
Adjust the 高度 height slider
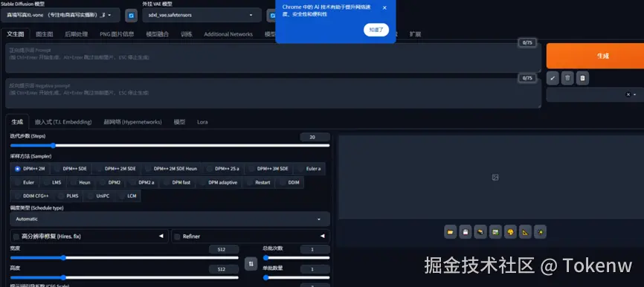pos(124,277)
